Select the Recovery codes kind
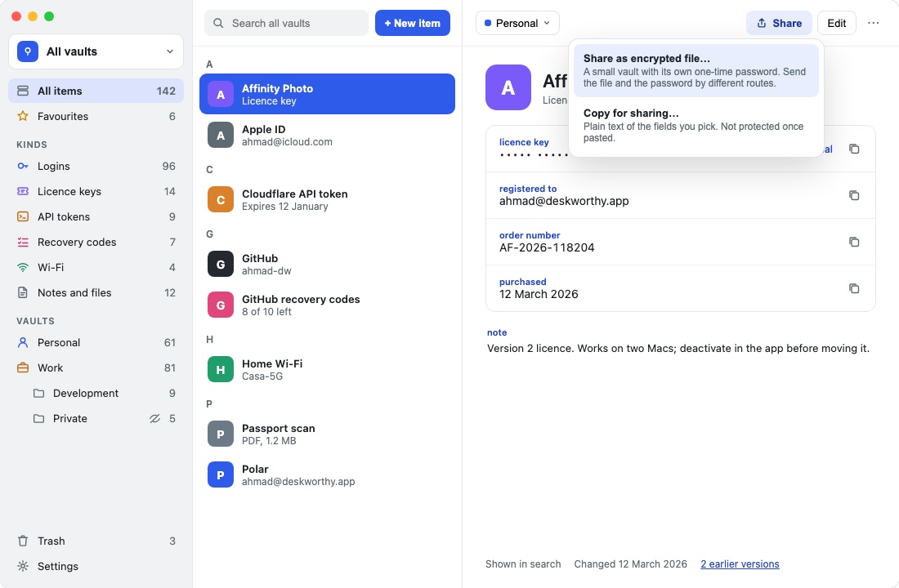 [x=96, y=242]
